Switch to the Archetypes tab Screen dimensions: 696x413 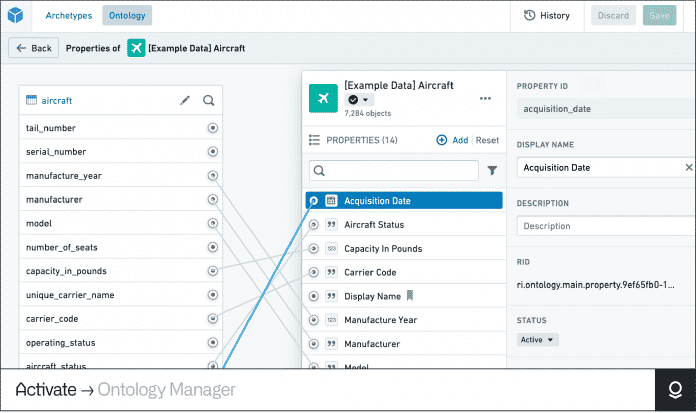pyautogui.click(x=69, y=16)
